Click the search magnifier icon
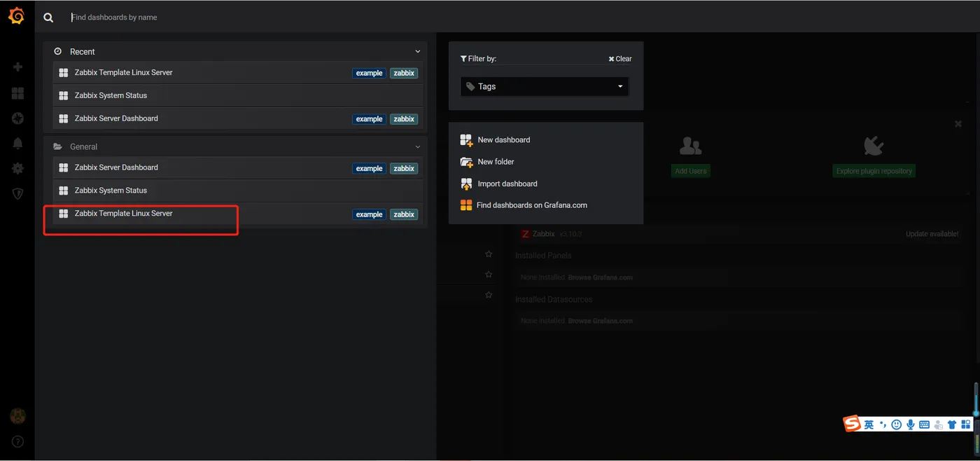The height and width of the screenshot is (461, 980). pos(48,18)
